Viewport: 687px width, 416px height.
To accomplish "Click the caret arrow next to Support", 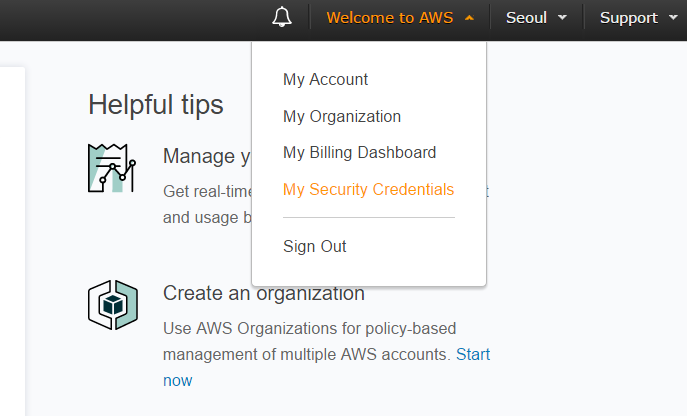I will coord(673,18).
